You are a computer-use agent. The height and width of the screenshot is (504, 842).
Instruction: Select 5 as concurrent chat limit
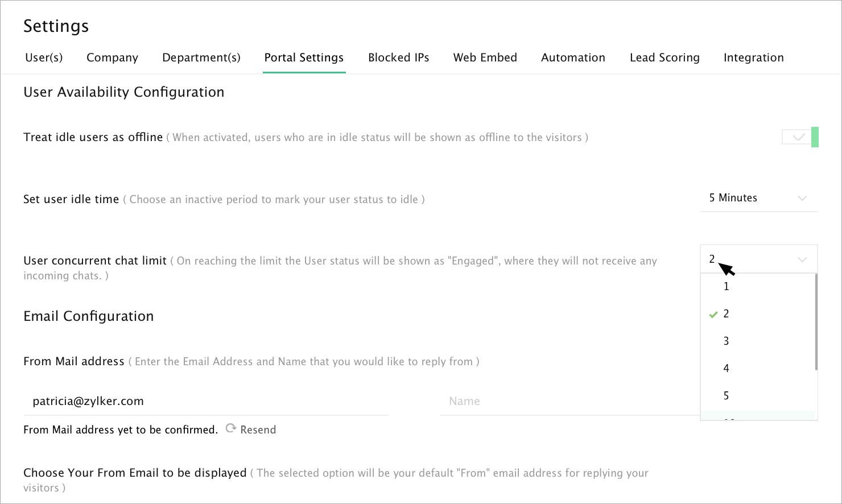click(x=726, y=396)
